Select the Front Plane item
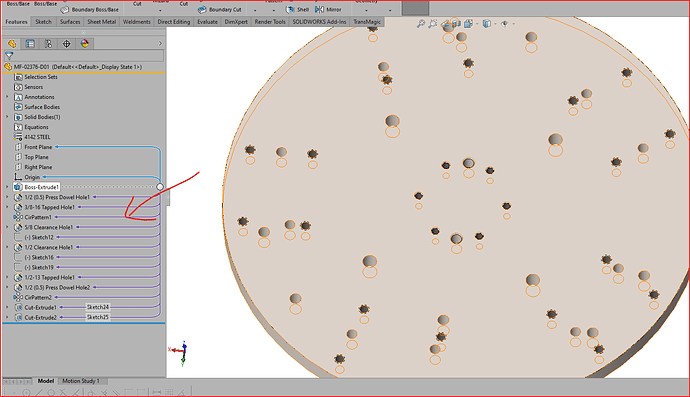This screenshot has width=690, height=397. click(x=38, y=147)
